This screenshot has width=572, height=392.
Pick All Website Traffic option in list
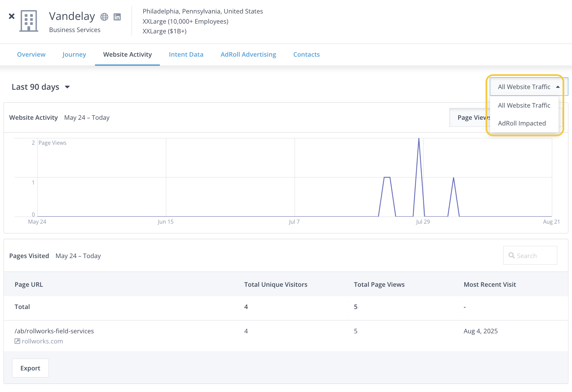(x=524, y=106)
